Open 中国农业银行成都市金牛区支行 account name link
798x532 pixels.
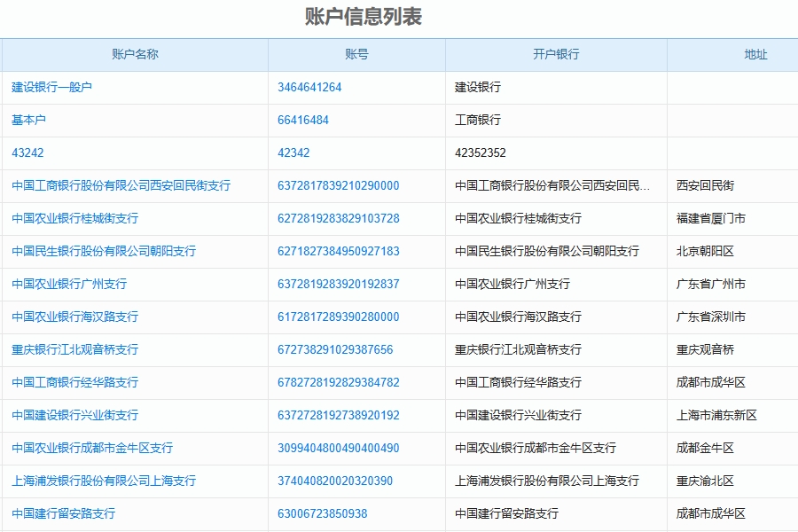pos(92,448)
